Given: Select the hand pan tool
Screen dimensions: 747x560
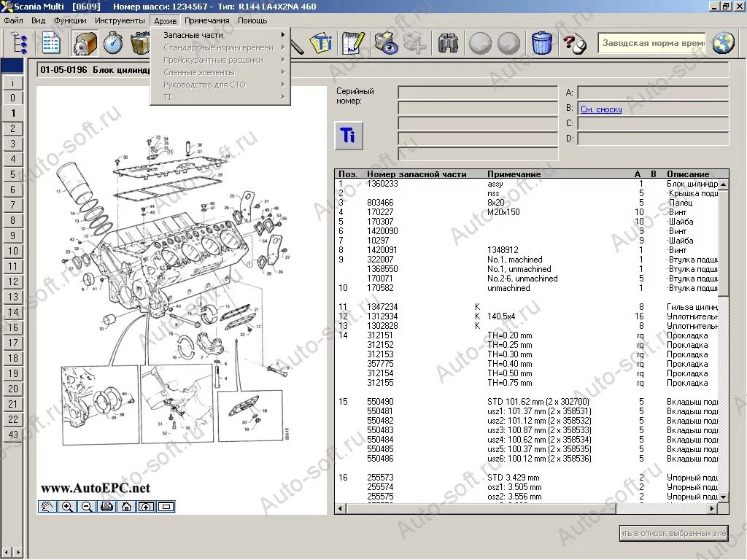Looking at the screenshot, I should tap(47, 507).
